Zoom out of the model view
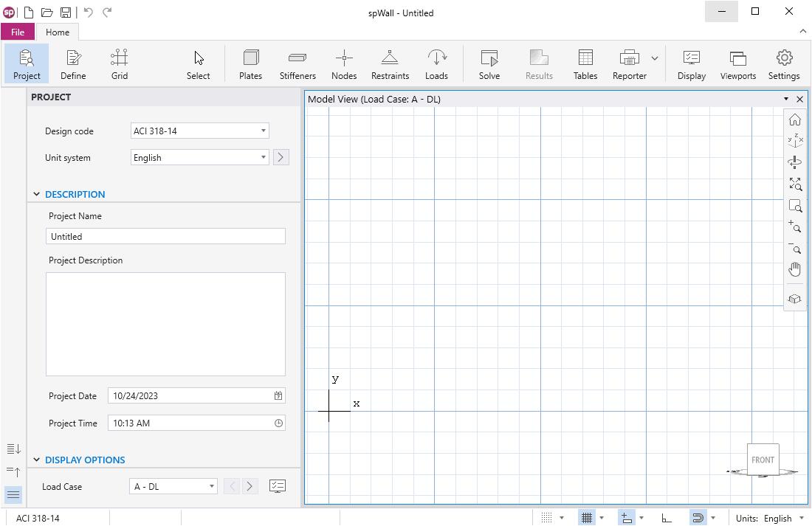Image resolution: width=812 pixels, height=526 pixels. coord(795,248)
